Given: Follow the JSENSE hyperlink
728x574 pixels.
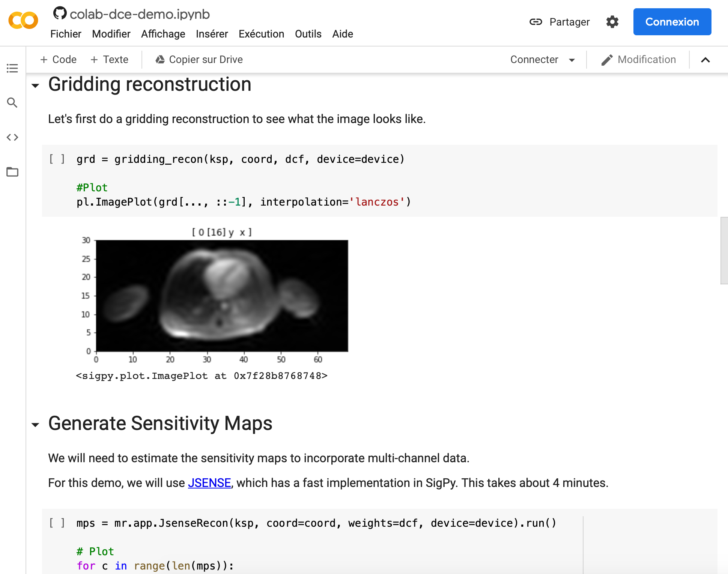Looking at the screenshot, I should 209,483.
